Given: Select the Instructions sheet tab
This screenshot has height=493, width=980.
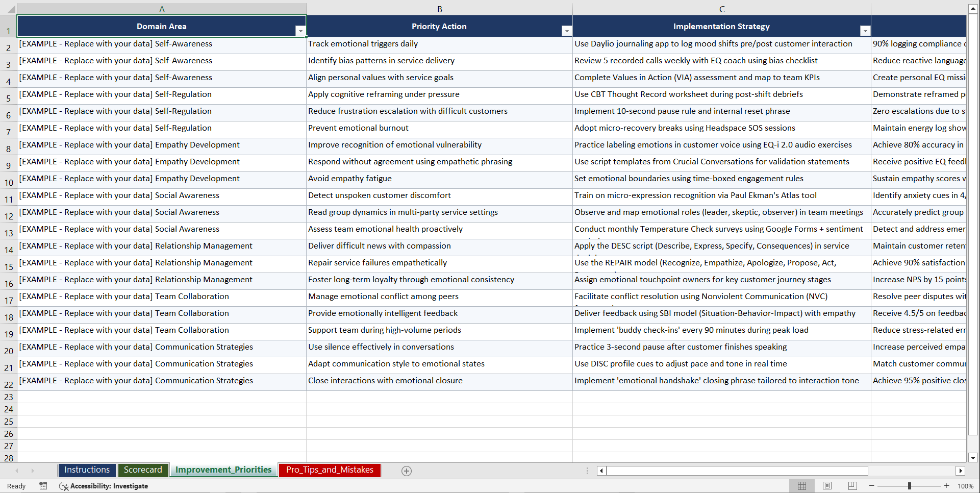Looking at the screenshot, I should (87, 470).
